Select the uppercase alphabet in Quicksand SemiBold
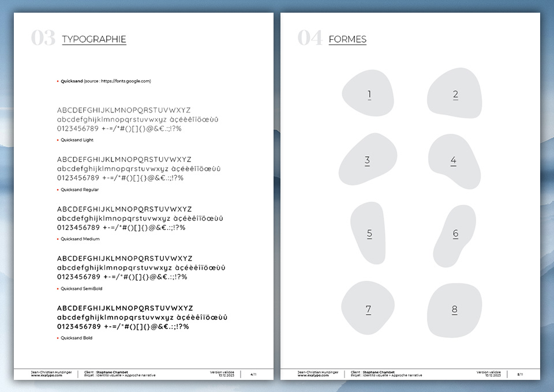Viewport: 554px width, 392px height. pos(125,258)
